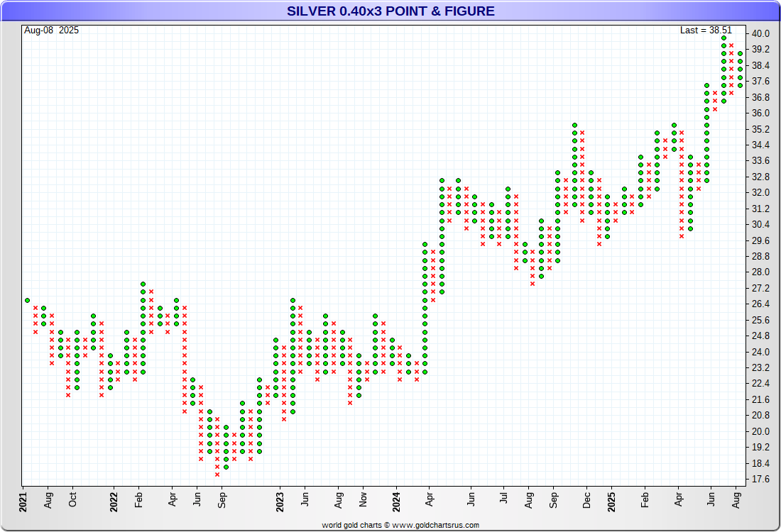
Task: Click the 27.2 price axis label
Action: pos(760,289)
